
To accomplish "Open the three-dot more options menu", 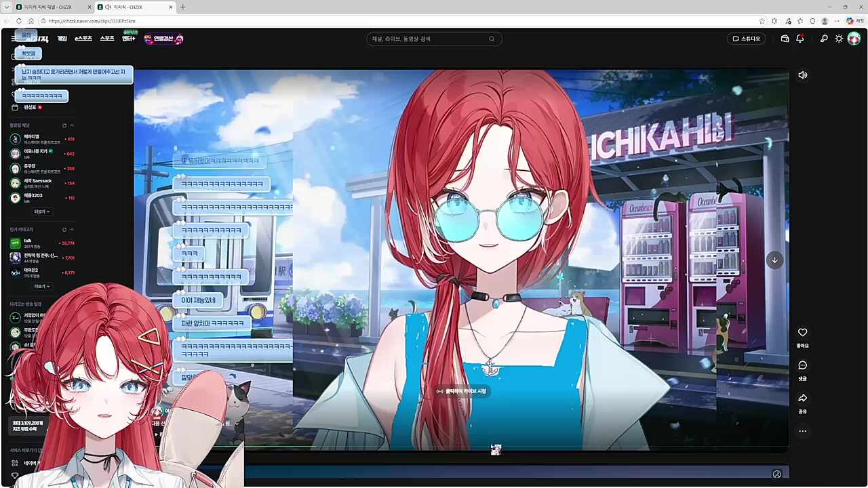I will pos(802,431).
